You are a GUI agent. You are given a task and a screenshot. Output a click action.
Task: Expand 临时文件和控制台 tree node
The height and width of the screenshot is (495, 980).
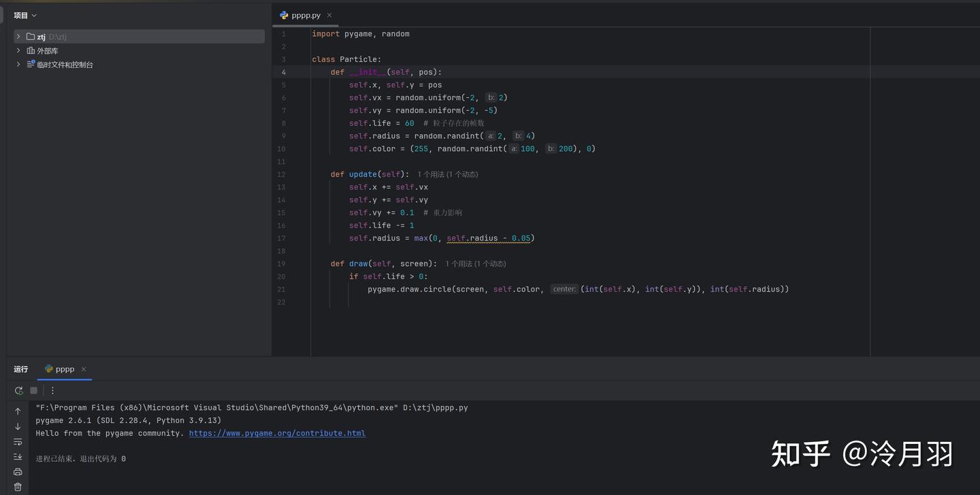(18, 65)
